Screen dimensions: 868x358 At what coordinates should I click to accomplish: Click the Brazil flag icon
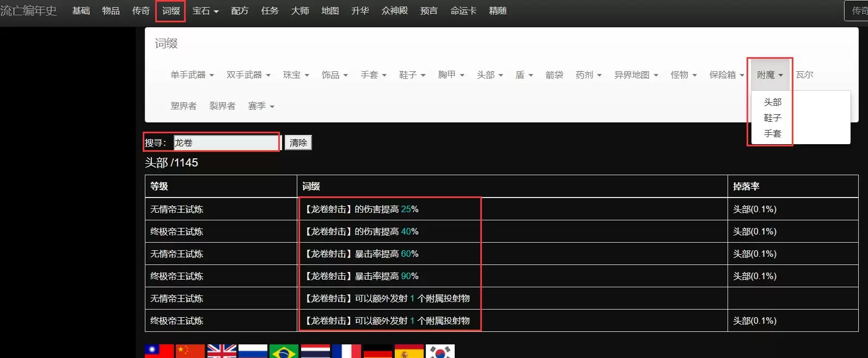[x=284, y=351]
